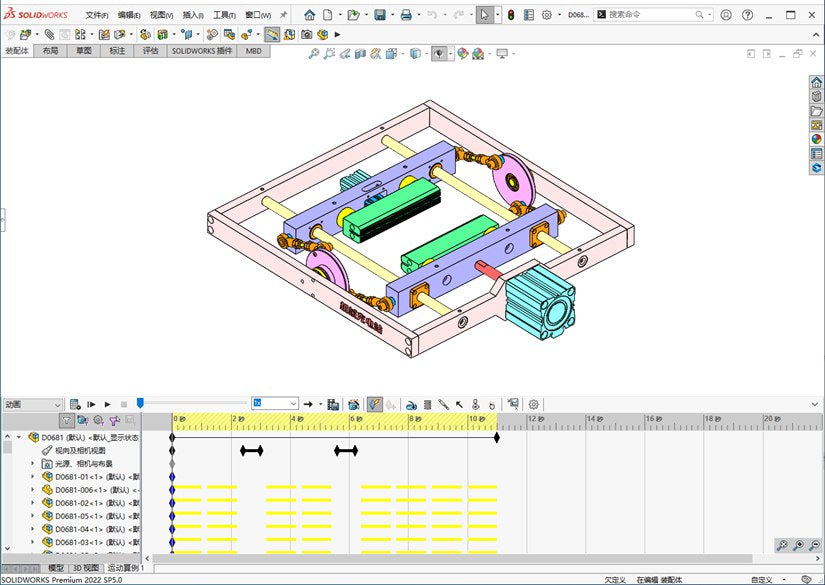Open the Help question mark icon

click(x=747, y=15)
